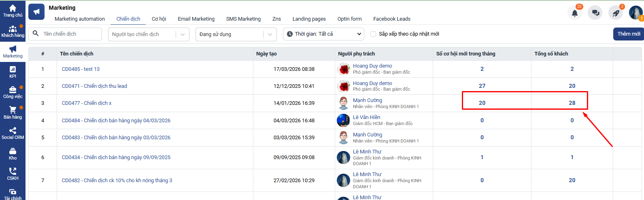Open campaign CD0471 - Chiến dịch thu lead
Image resolution: width=644 pixels, height=200 pixels.
tap(94, 86)
